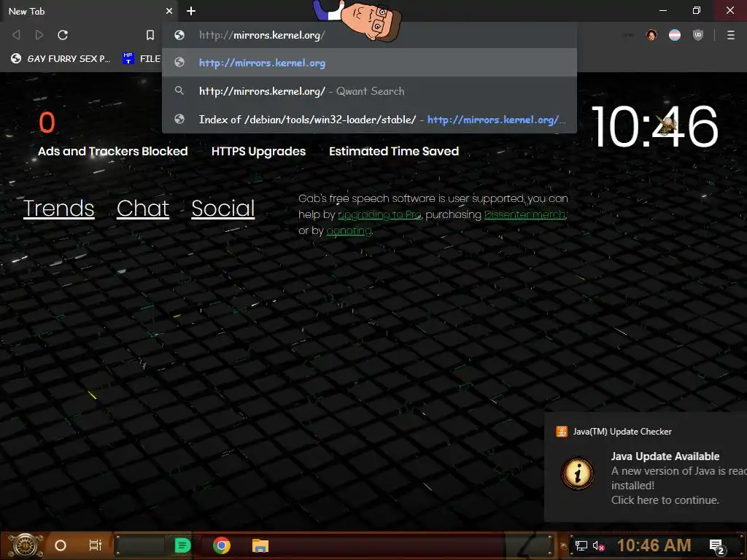Choose the highlighted http://mirrors.kernel.org suggestion
The height and width of the screenshot is (560, 747).
pos(369,63)
